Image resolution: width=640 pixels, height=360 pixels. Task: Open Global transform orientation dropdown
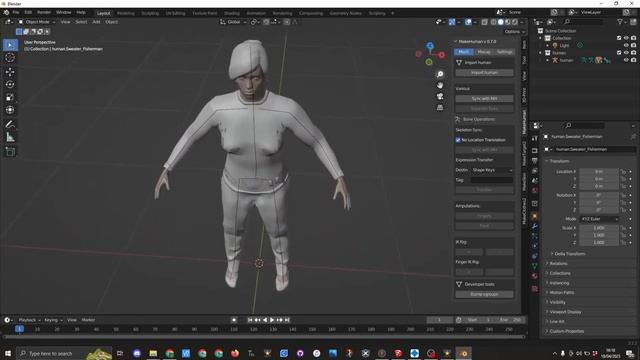tap(233, 22)
